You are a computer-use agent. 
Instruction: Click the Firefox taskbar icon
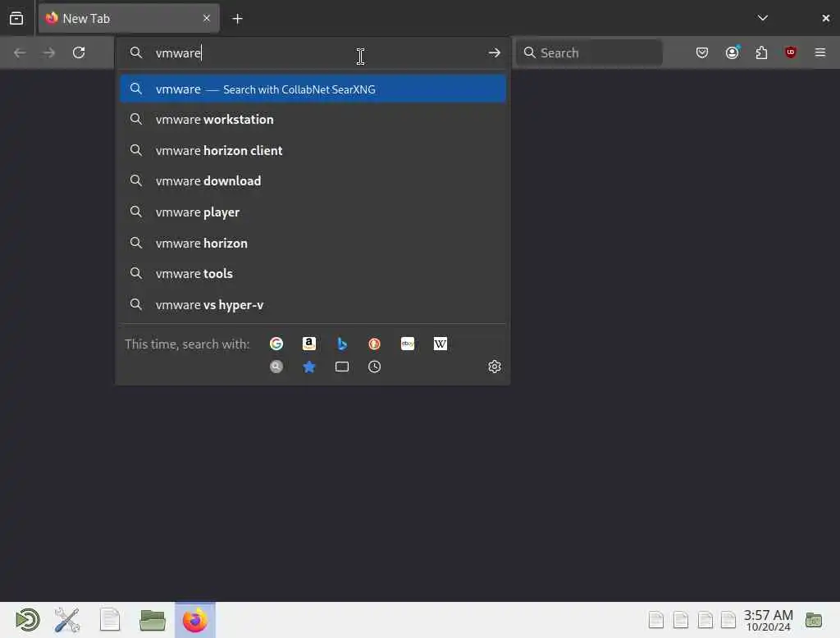tap(195, 620)
